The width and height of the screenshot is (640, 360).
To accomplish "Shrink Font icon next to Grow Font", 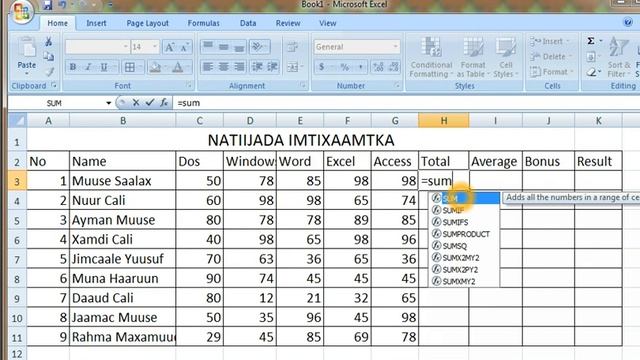I will [184, 47].
